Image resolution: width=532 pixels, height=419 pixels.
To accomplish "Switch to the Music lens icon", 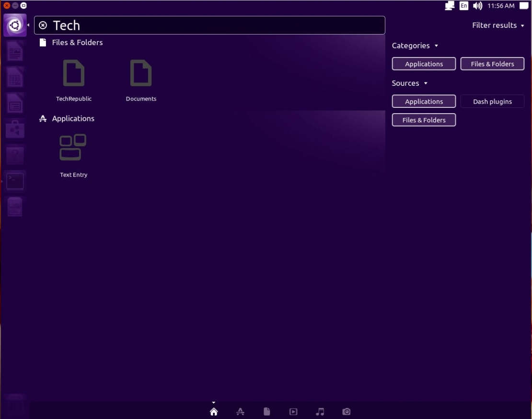I will tap(320, 411).
